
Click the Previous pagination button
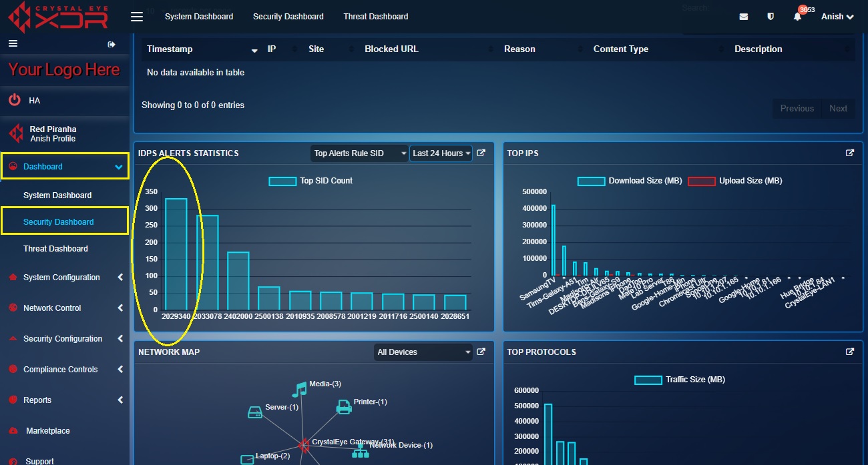point(797,109)
